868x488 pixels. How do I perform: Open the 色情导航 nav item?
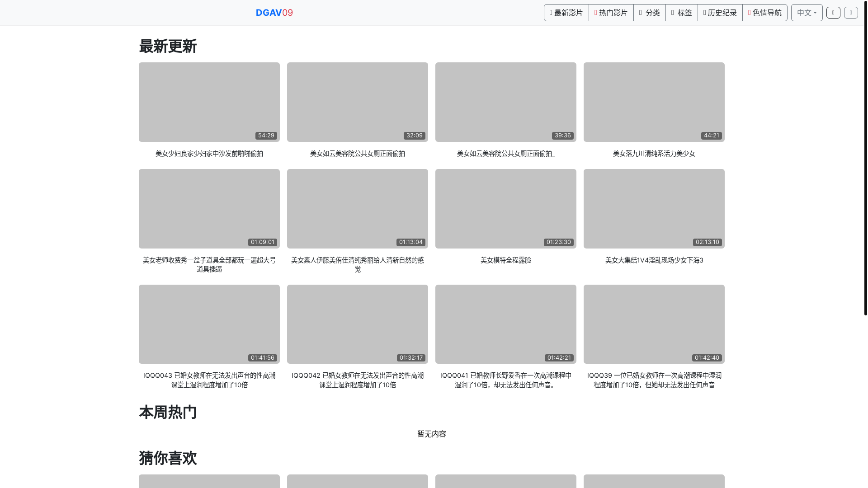tap(764, 13)
